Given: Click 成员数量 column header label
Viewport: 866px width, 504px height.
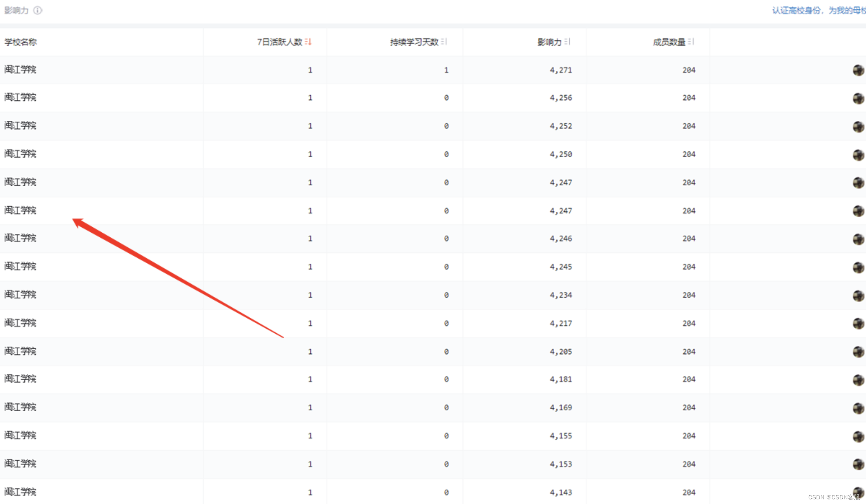Looking at the screenshot, I should pos(669,42).
